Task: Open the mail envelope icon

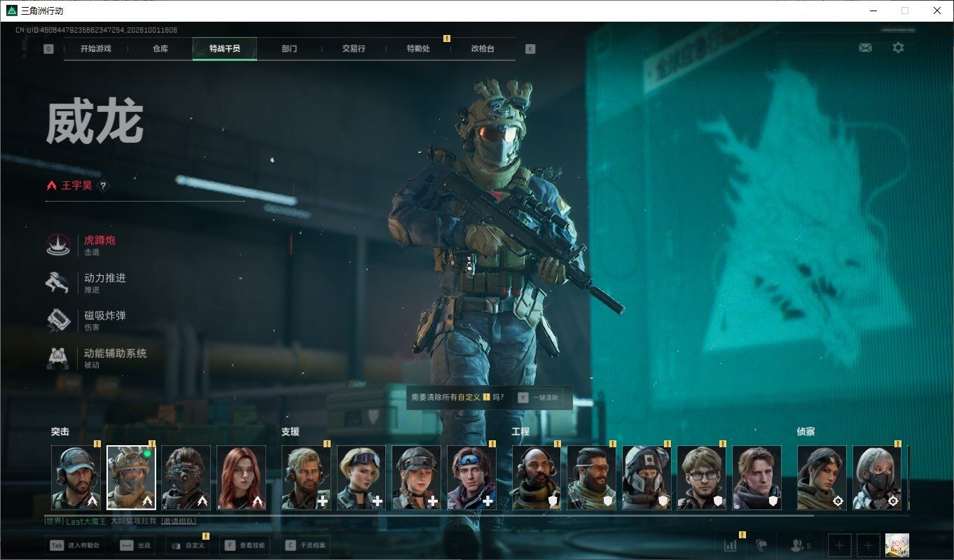Action: (x=866, y=48)
